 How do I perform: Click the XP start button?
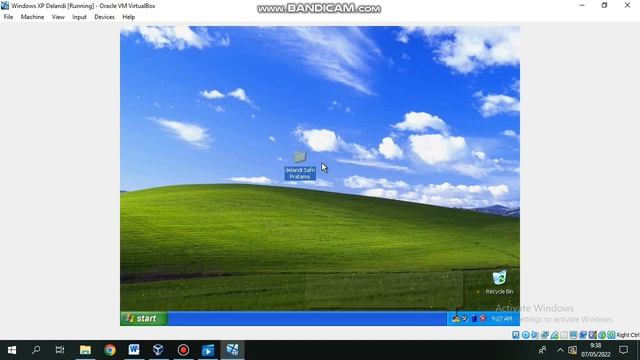143,318
